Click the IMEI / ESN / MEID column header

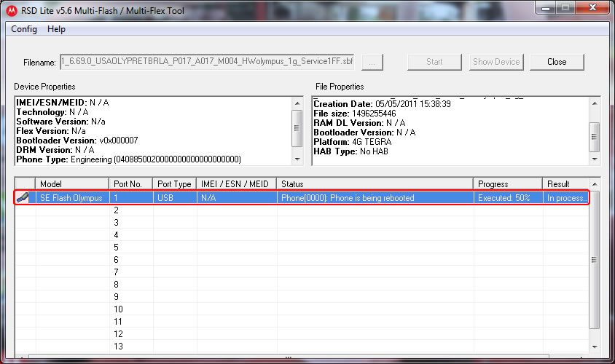point(237,183)
